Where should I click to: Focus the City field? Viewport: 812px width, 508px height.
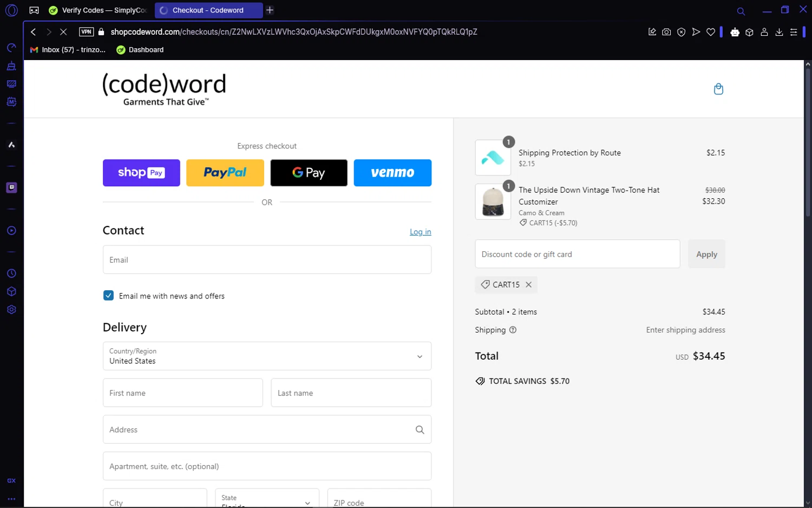[x=155, y=498]
